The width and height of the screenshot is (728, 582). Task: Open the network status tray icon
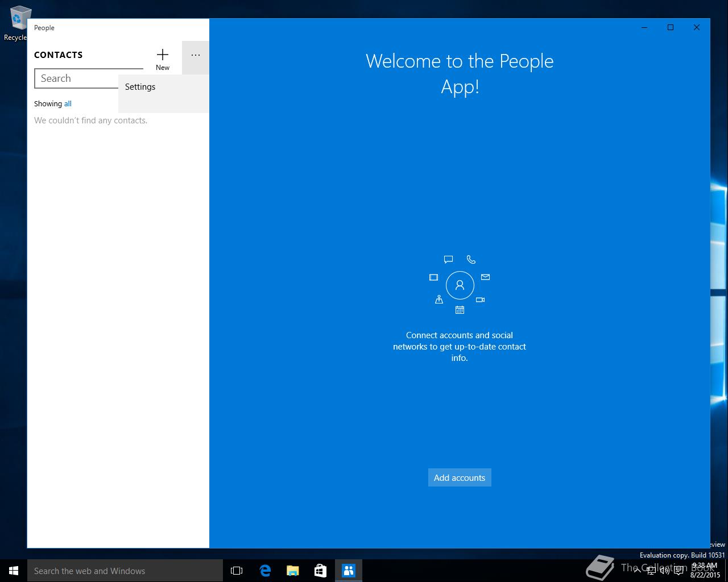point(651,571)
